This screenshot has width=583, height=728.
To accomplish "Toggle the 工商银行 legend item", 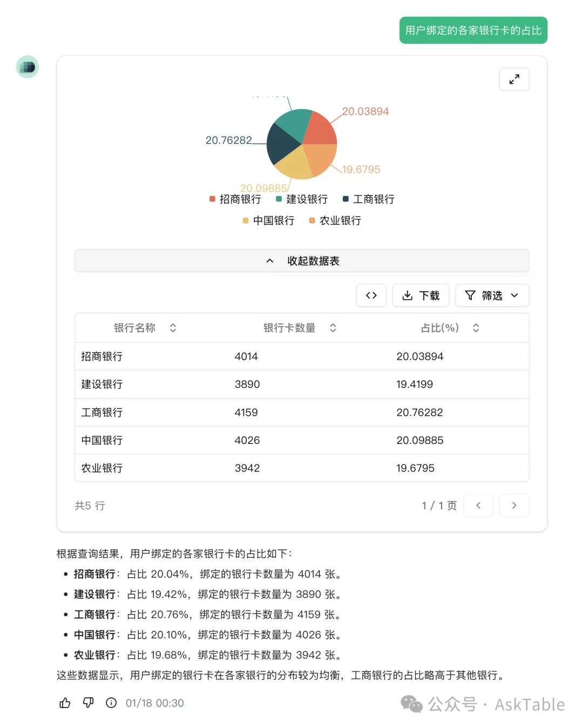I will tap(369, 199).
